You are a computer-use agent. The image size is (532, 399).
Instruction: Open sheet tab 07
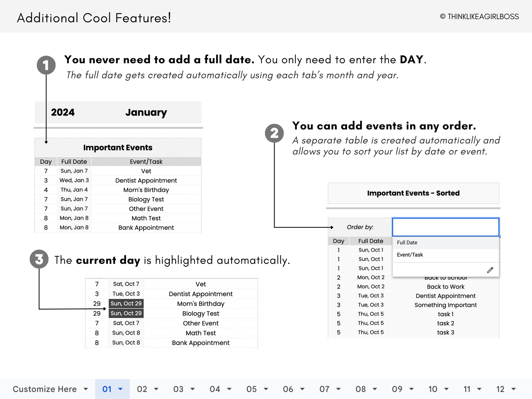(324, 389)
